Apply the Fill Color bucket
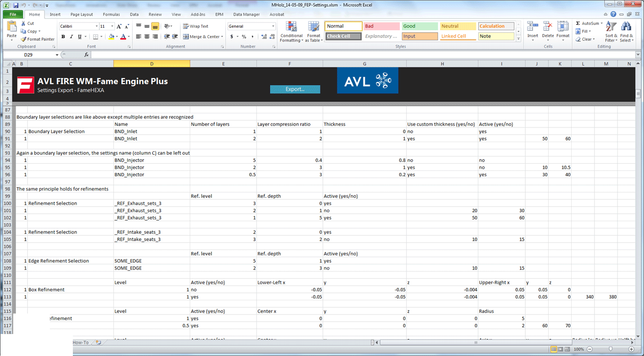Viewport: 644px width, 356px height. [111, 37]
